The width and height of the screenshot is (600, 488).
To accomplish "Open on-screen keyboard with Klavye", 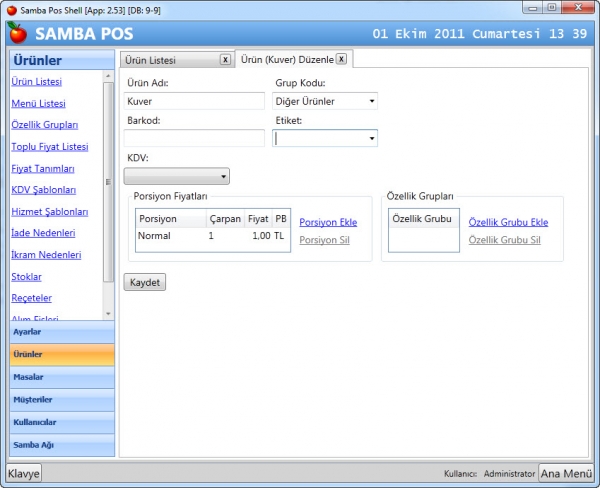I will [24, 473].
